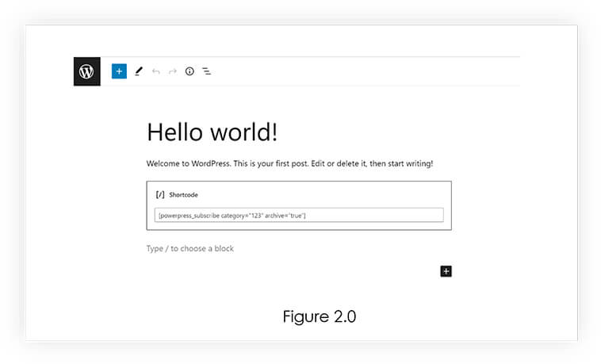
Task: Add a block with the black plus button
Action: point(446,271)
